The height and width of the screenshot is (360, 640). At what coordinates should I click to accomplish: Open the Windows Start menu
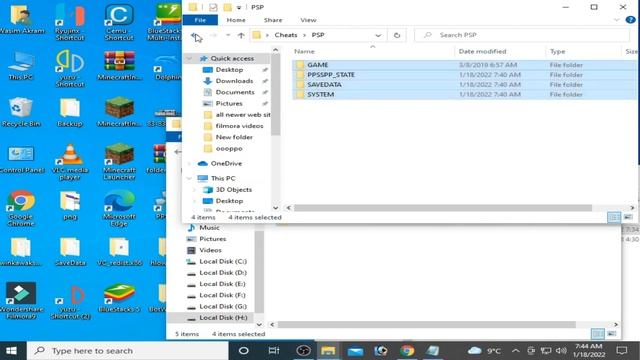click(x=11, y=351)
